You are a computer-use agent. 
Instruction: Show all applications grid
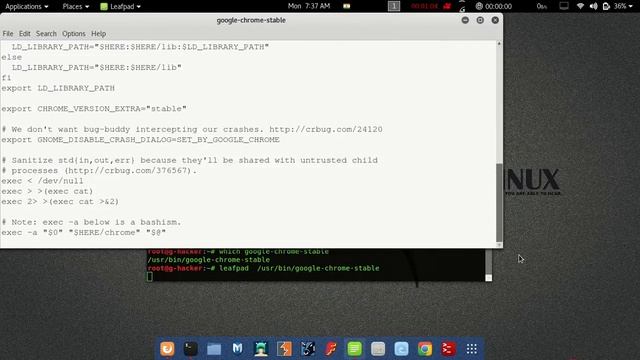(471, 349)
